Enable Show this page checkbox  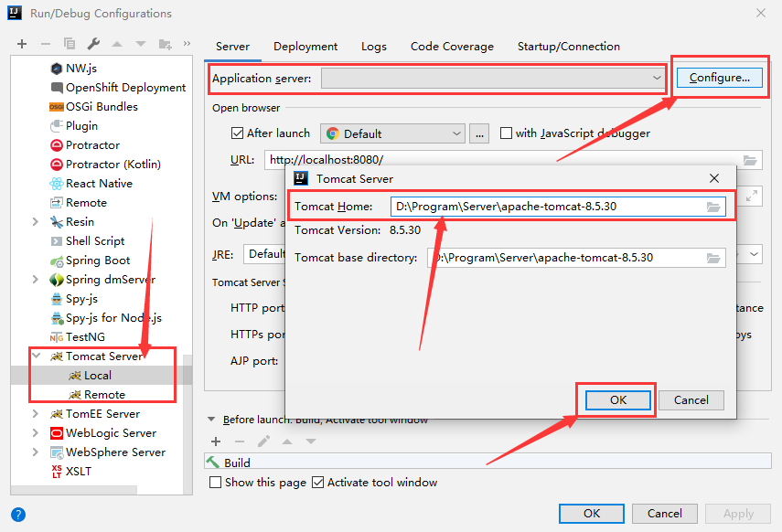coord(216,482)
